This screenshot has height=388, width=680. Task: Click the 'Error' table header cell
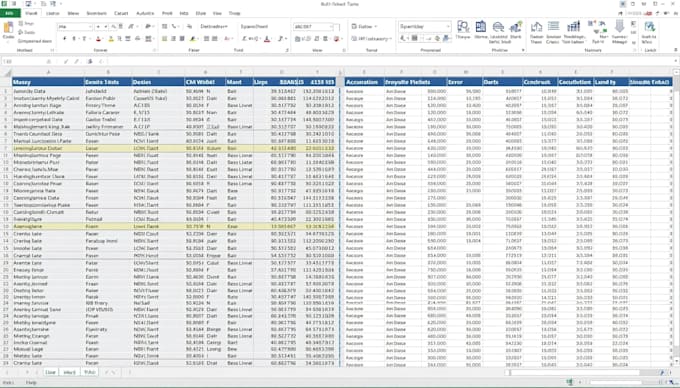pos(464,82)
